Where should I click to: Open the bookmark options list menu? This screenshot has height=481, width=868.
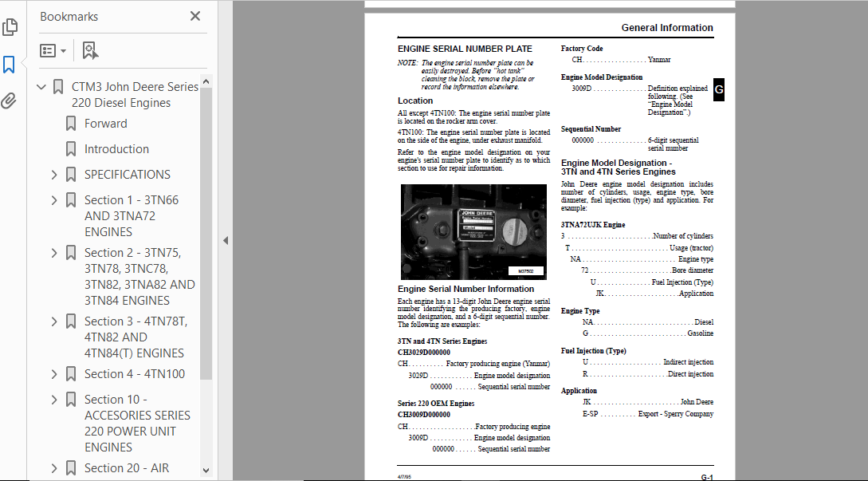[53, 50]
